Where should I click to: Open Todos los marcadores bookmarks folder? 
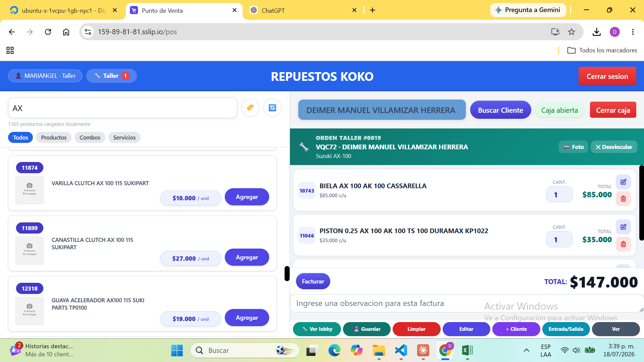tap(602, 50)
